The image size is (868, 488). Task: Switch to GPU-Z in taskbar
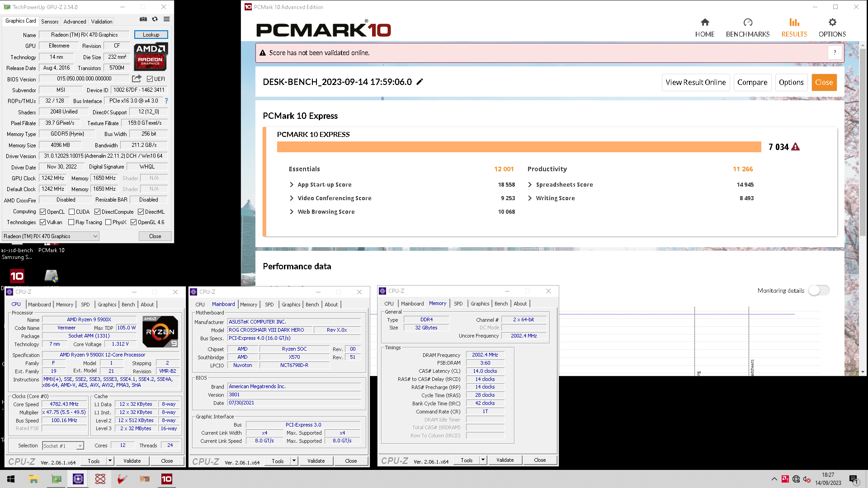57,479
